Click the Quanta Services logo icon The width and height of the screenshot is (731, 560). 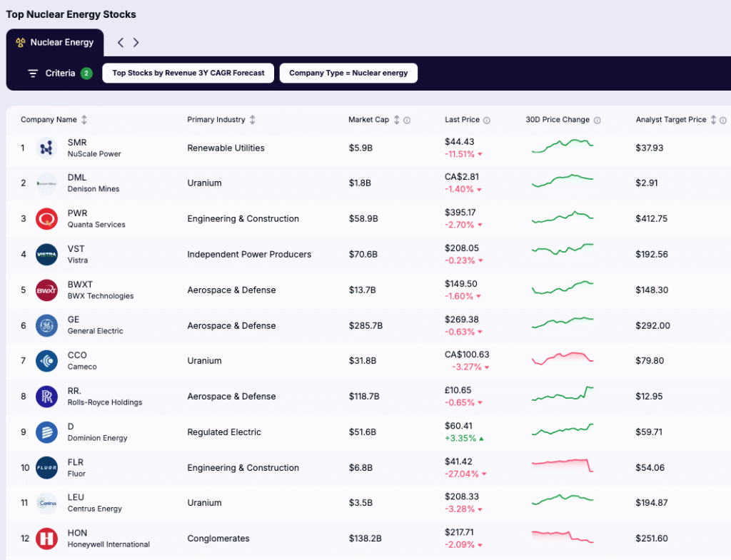click(x=46, y=219)
